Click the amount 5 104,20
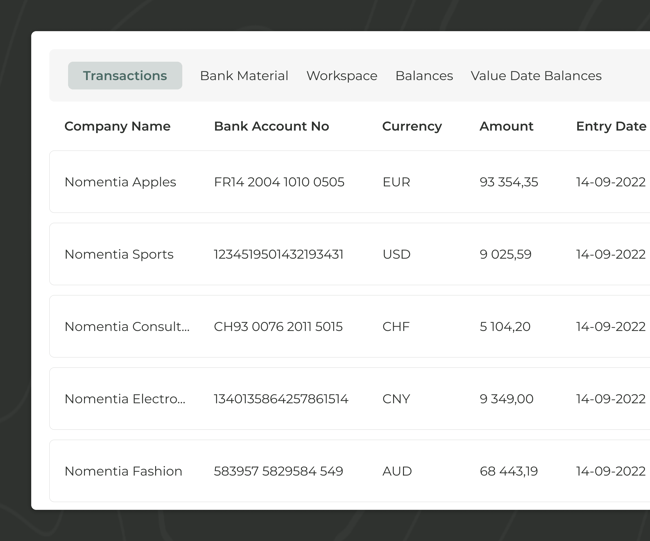The height and width of the screenshot is (541, 650). [x=505, y=327]
